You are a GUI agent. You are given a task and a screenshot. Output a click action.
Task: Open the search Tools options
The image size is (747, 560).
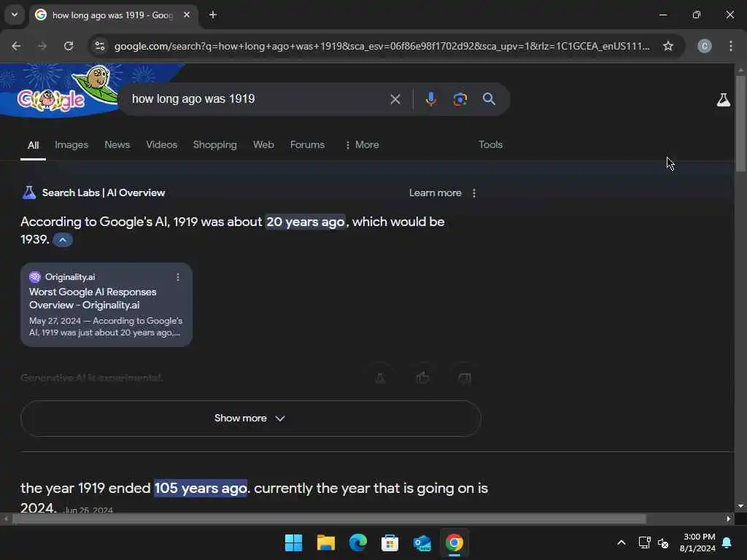[490, 145]
